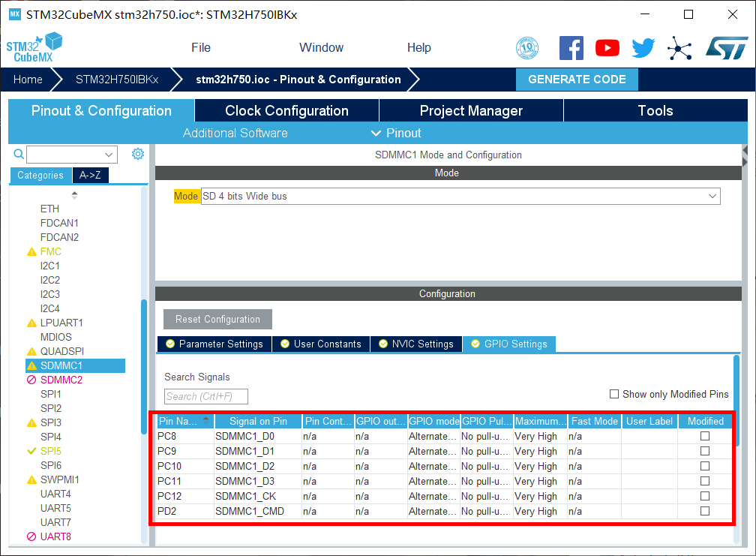
Task: Switch to the Clock Configuration tab
Action: point(286,110)
